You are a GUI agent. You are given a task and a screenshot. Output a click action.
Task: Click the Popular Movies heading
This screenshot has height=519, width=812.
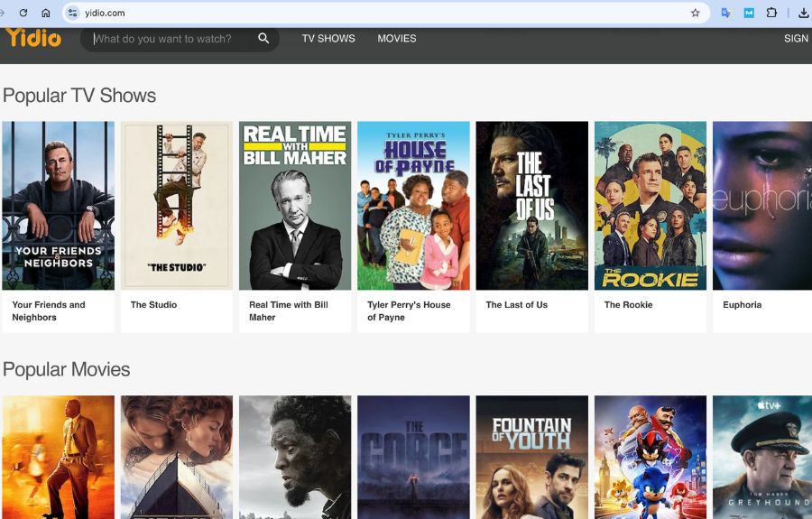[66, 369]
